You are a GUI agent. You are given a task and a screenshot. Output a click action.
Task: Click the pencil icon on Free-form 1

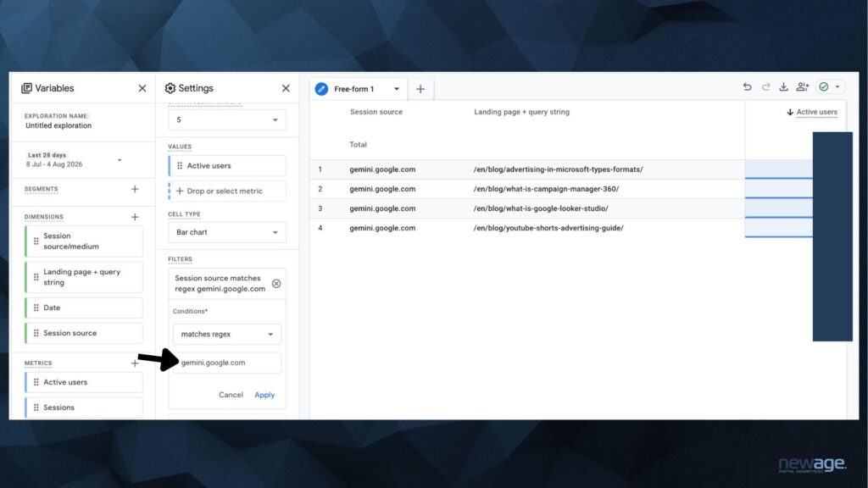321,89
